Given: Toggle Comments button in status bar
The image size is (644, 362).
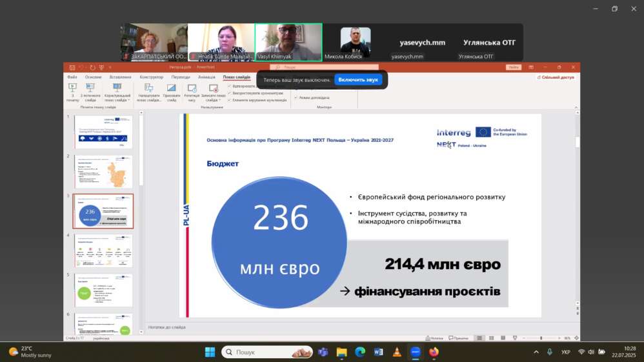Looking at the screenshot, I should [x=459, y=338].
